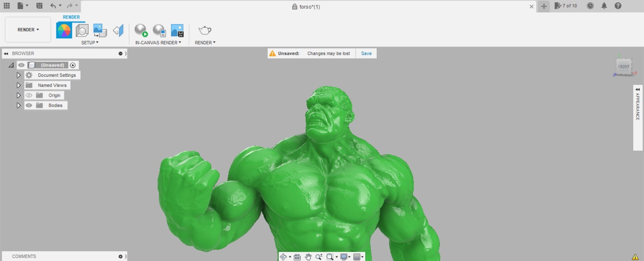Collapse the (Unsaved) root tree node
The width and height of the screenshot is (644, 261).
11,65
